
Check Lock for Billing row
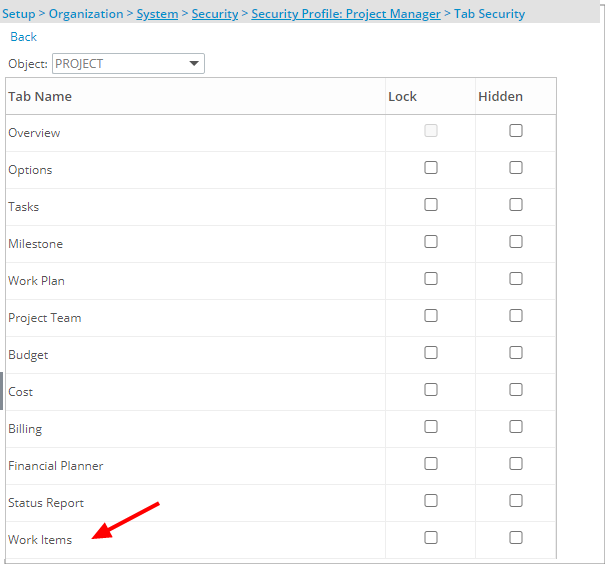[x=431, y=427]
